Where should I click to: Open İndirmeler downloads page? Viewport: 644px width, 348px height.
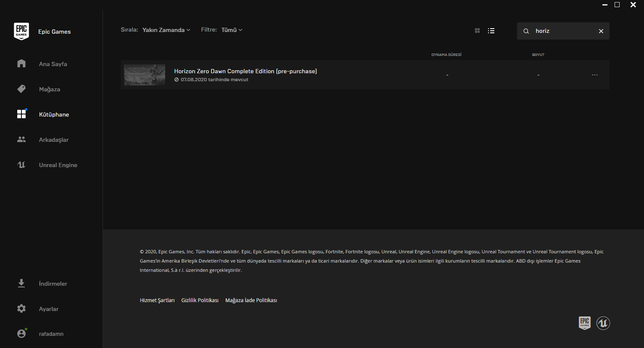click(x=53, y=284)
